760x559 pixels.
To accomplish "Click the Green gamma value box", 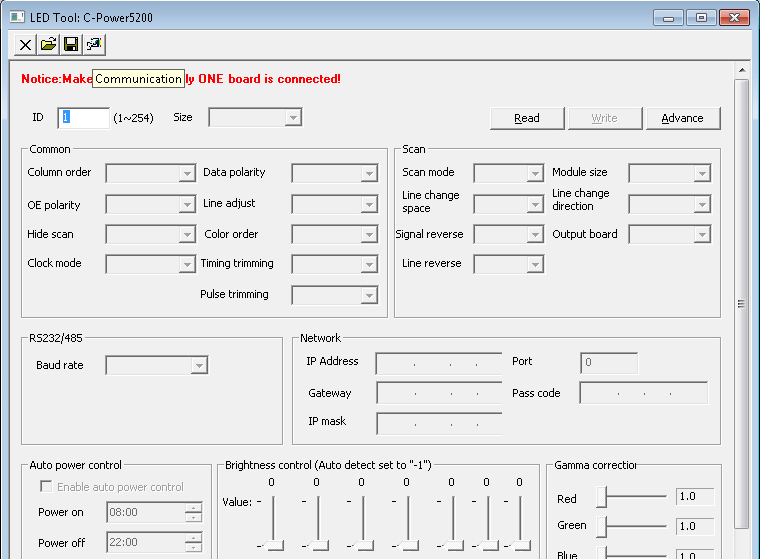I will 695,527.
